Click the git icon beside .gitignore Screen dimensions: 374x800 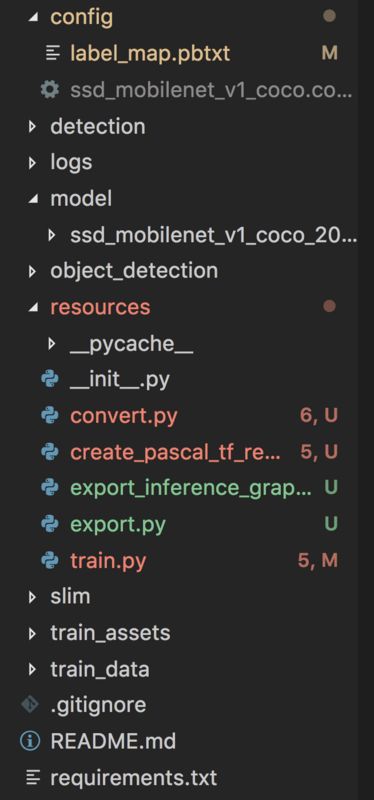pyautogui.click(x=30, y=705)
